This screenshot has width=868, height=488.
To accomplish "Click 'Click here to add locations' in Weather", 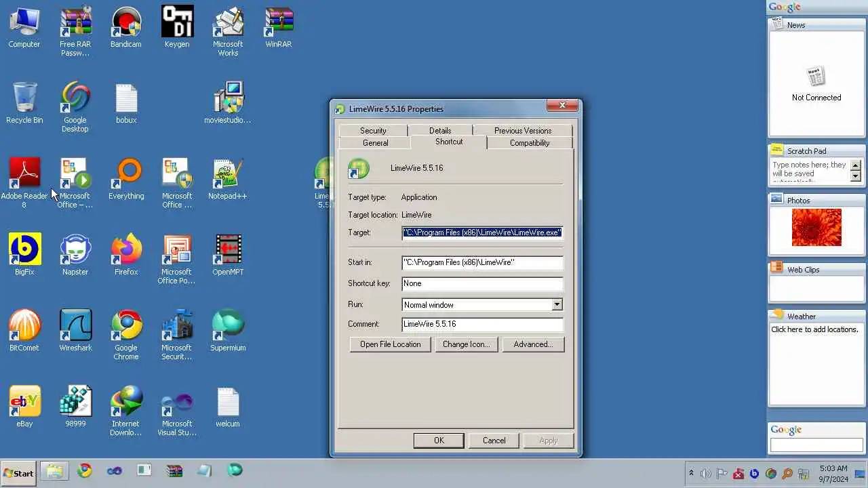I will [814, 329].
